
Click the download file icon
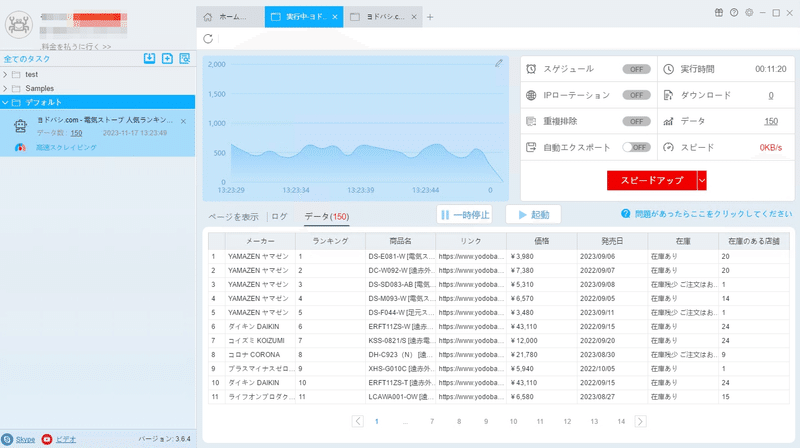tap(668, 95)
